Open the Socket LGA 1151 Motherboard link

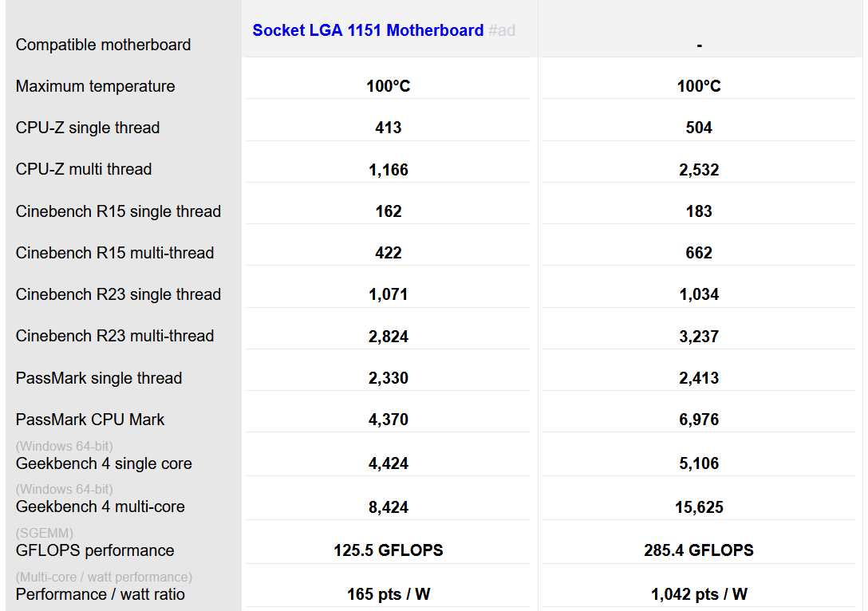[x=368, y=30]
